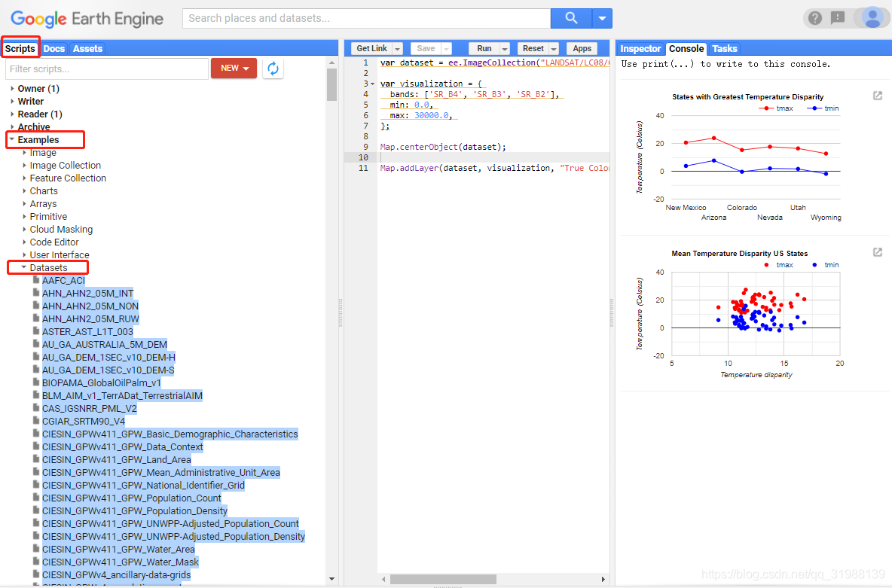This screenshot has height=588, width=892.
Task: Expand the Writer folder
Action: [13, 101]
